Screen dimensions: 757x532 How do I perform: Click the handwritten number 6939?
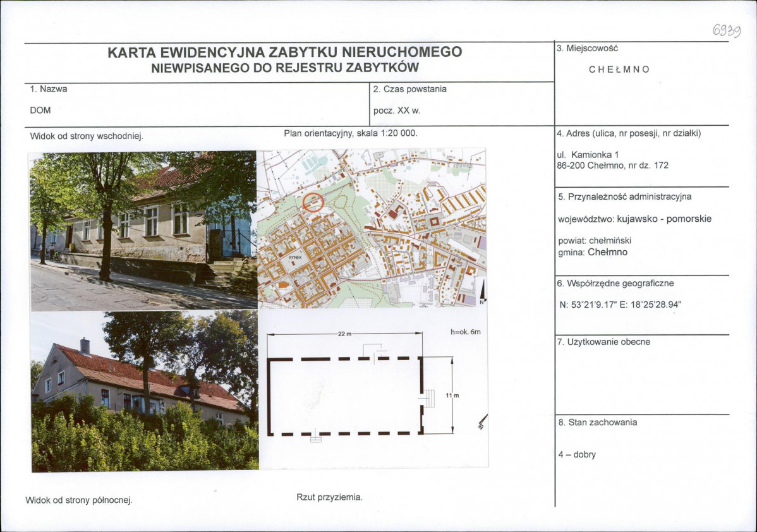pos(727,31)
